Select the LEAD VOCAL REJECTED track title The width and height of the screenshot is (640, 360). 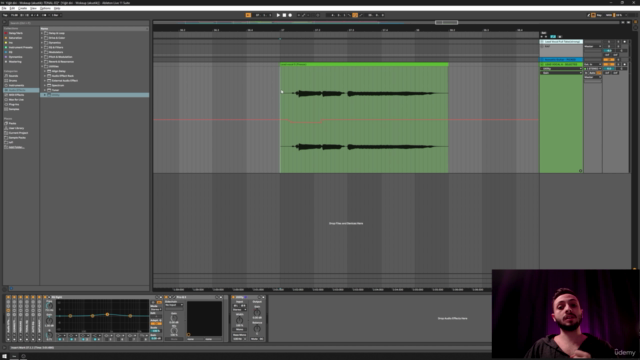click(561, 64)
